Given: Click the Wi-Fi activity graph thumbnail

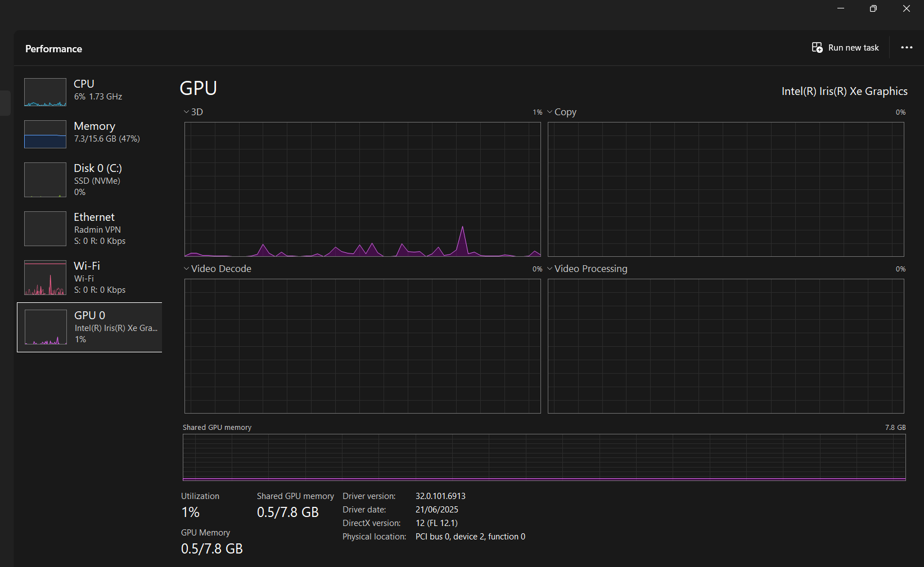Looking at the screenshot, I should 45,278.
